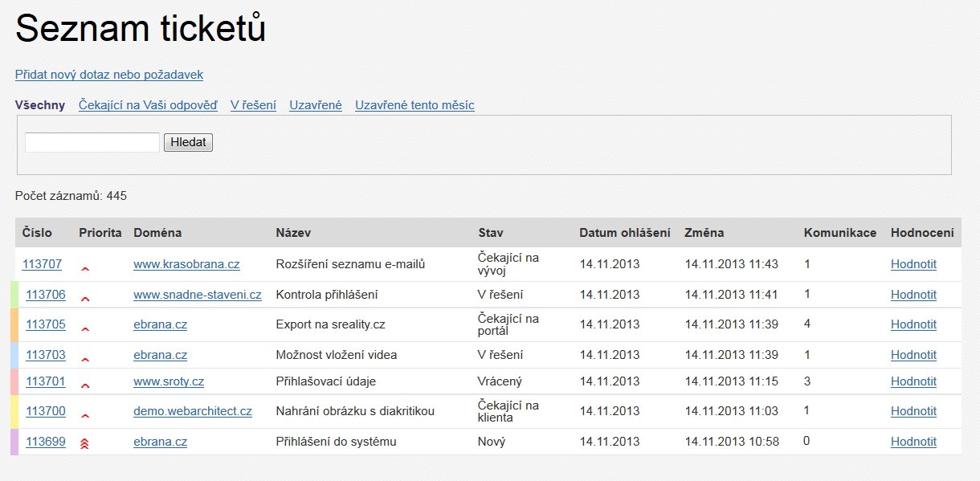980x481 pixels.
Task: Click priority icon in ticket 113701 row
Action: pos(85,385)
